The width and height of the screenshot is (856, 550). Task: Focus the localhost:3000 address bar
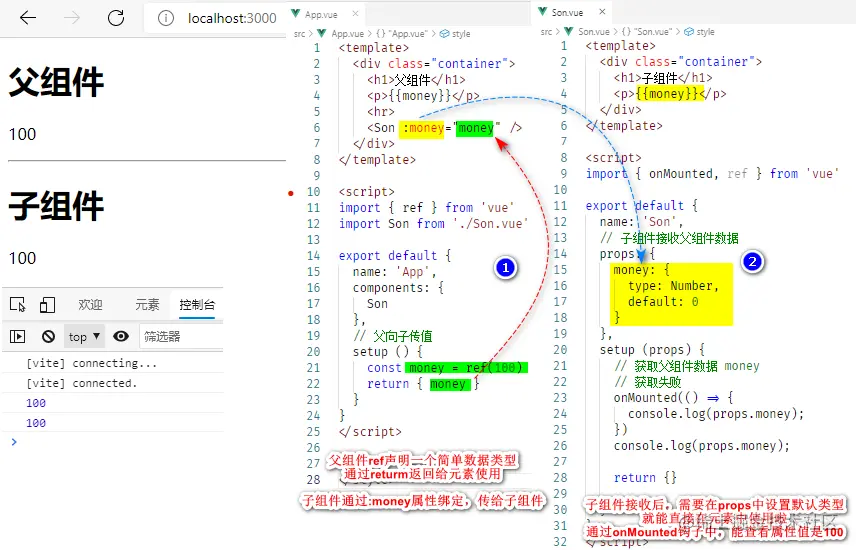[232, 19]
